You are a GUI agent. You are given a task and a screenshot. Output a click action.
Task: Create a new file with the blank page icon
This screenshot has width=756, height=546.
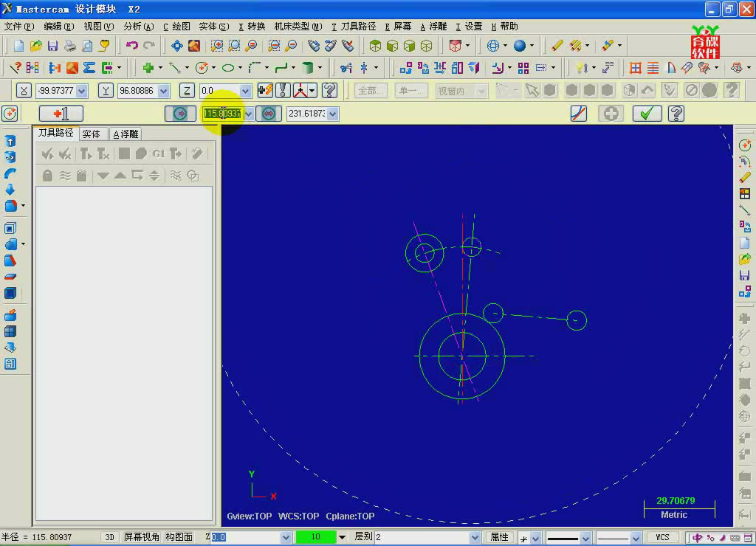click(18, 46)
